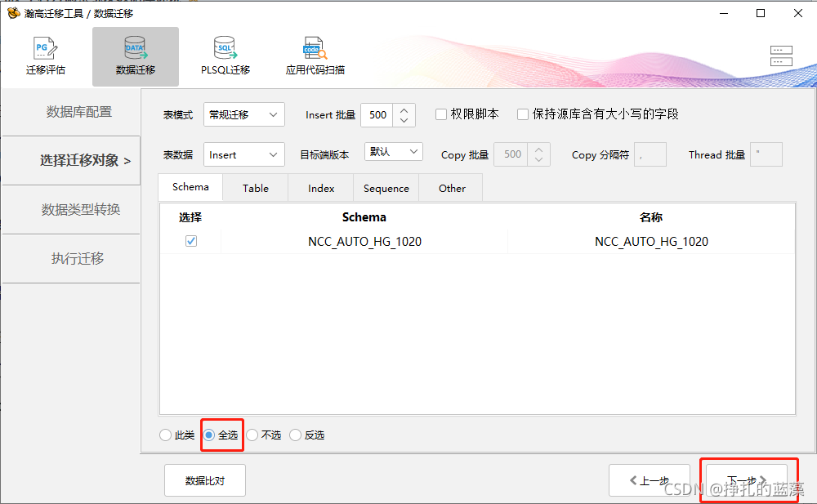This screenshot has height=504, width=817.
Task: Uncheck the NCC_AUTO_HG_1020 schema row checkbox
Action: (190, 241)
